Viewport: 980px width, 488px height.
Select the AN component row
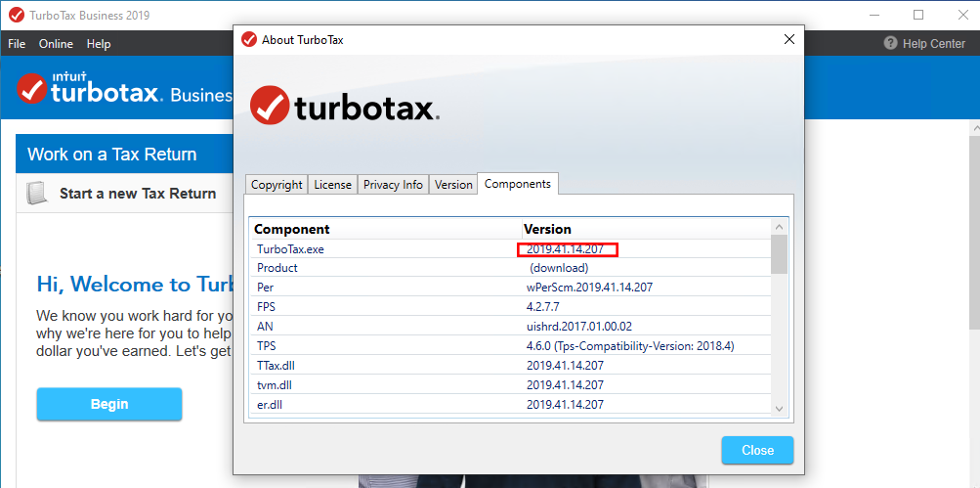[511, 326]
